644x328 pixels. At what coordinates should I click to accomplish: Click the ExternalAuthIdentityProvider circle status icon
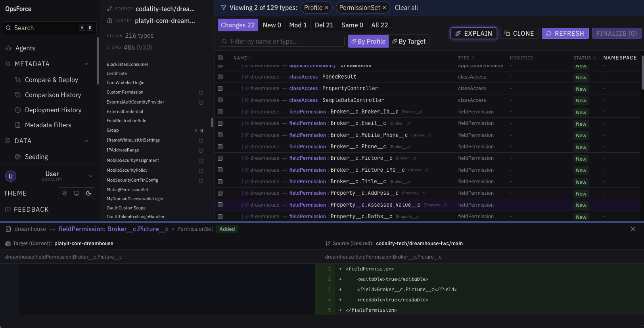click(201, 102)
